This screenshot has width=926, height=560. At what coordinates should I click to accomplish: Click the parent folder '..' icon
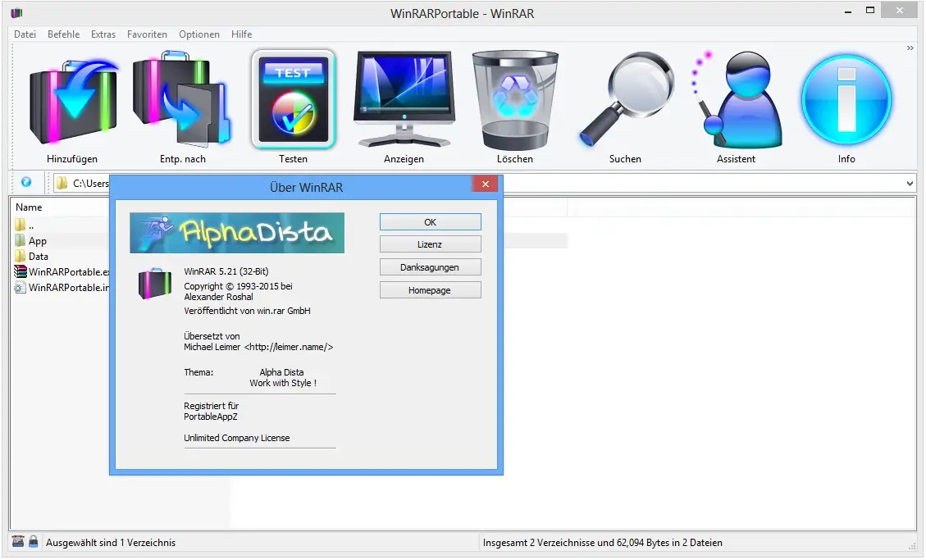(x=20, y=225)
